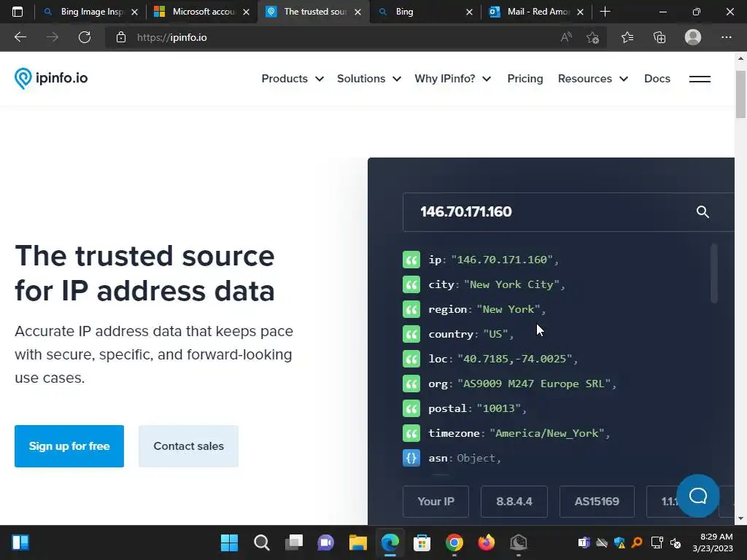
Task: Click the quote icon beside country field
Action: click(x=411, y=334)
